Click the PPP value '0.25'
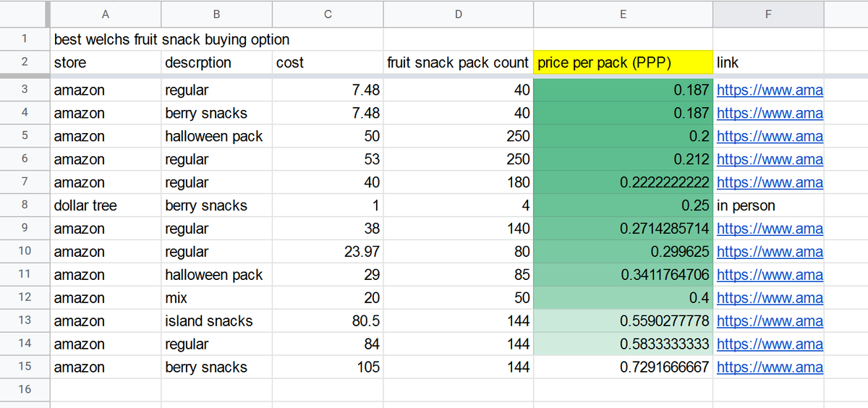868x408 pixels. 623,205
